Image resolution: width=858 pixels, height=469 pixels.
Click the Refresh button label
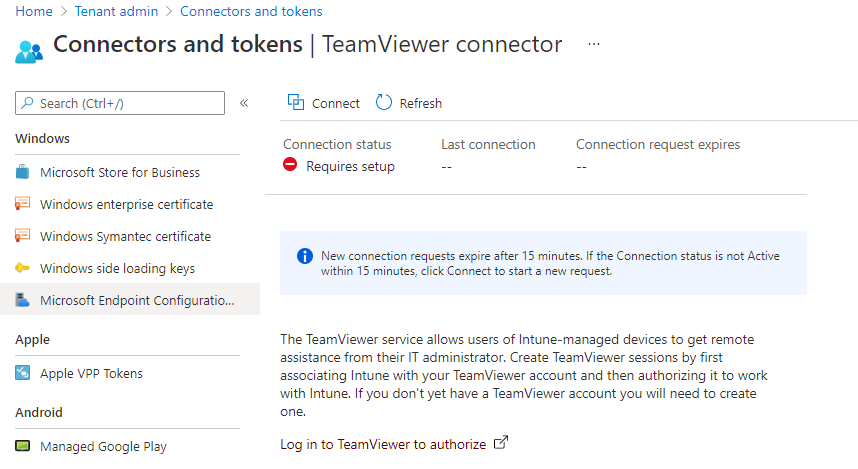point(420,103)
